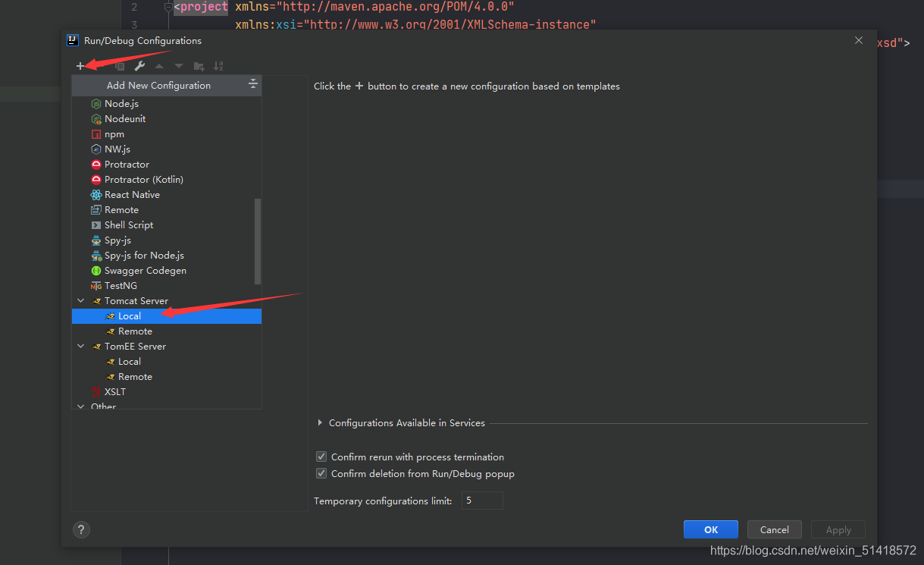The height and width of the screenshot is (565, 924).
Task: Select the "XSLT" list entry
Action: pyautogui.click(x=167, y=392)
